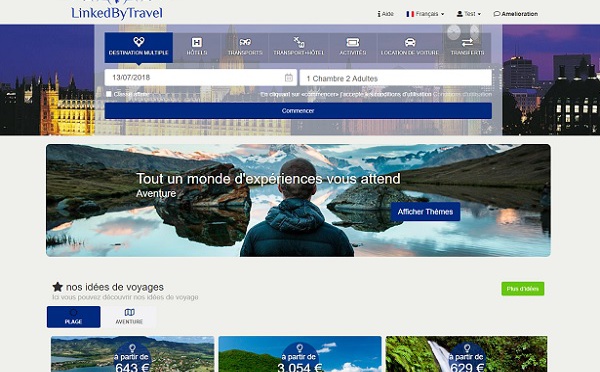Choose the Transport+Hôtel tab

298,47
